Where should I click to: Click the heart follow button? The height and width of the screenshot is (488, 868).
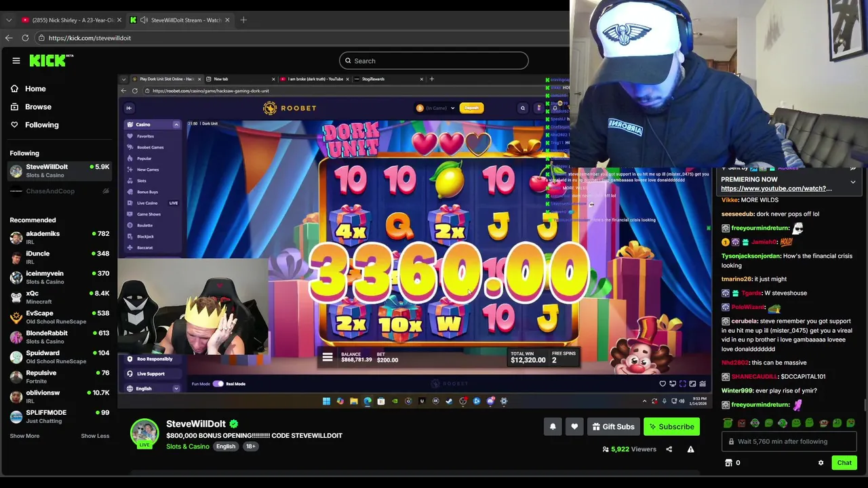click(x=574, y=427)
